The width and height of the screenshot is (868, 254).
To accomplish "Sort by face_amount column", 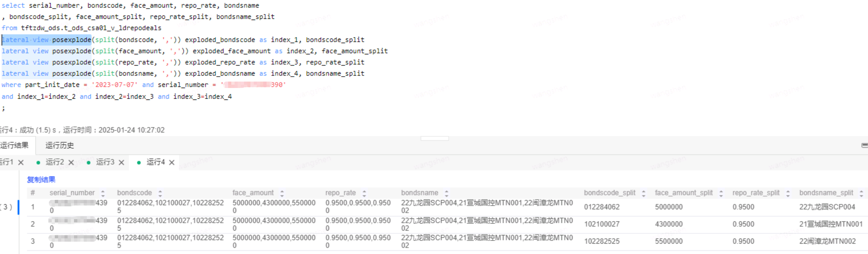I will [x=282, y=193].
